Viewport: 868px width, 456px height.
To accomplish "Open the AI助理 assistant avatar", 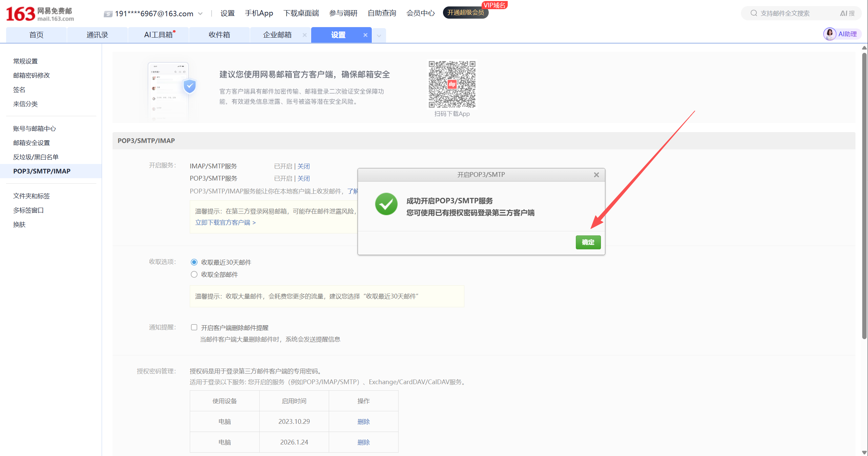I will click(x=830, y=34).
